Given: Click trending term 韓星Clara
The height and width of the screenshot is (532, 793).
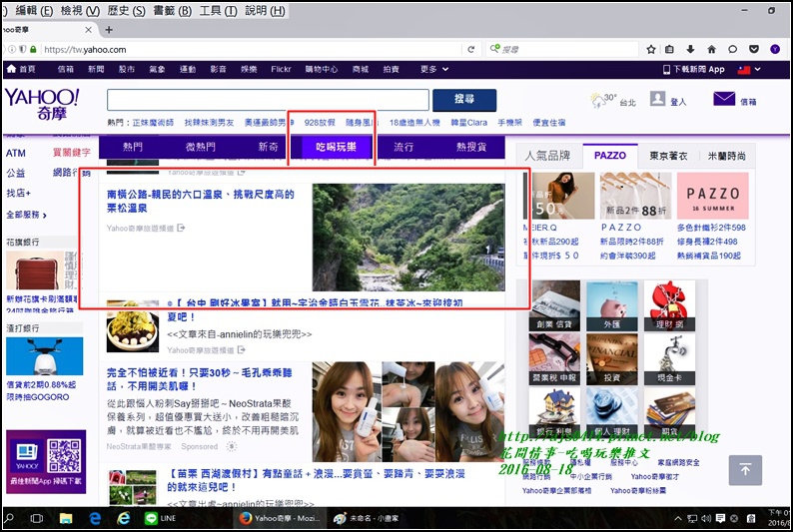Looking at the screenshot, I should 468,122.
